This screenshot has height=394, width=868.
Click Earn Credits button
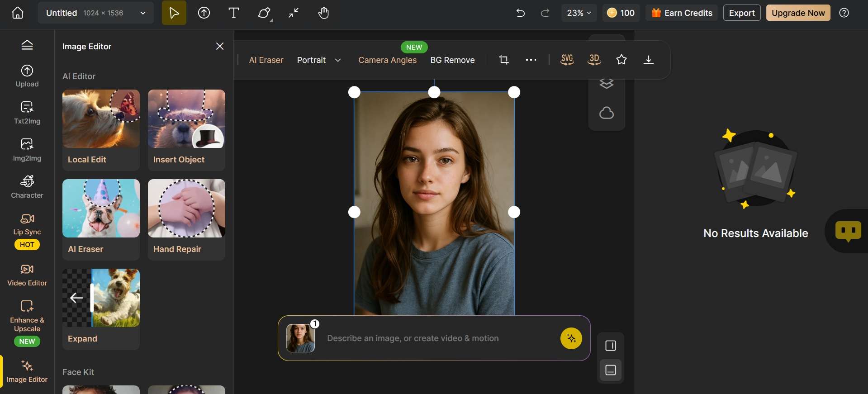pos(682,13)
